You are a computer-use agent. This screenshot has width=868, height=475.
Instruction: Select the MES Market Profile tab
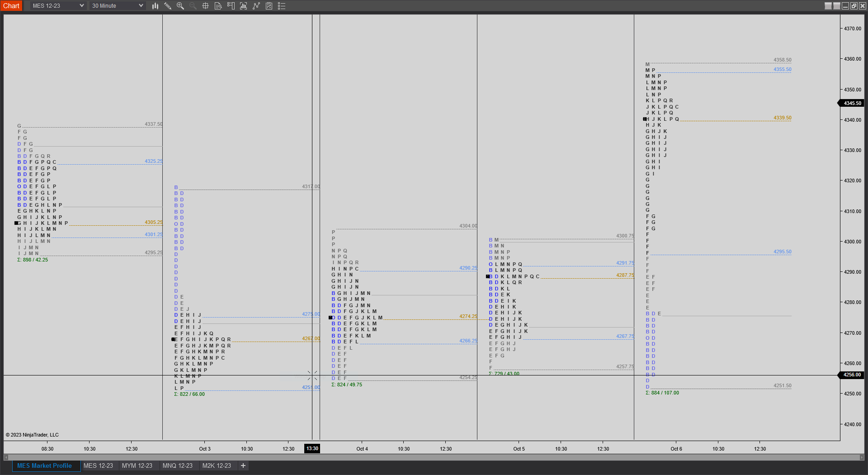44,465
